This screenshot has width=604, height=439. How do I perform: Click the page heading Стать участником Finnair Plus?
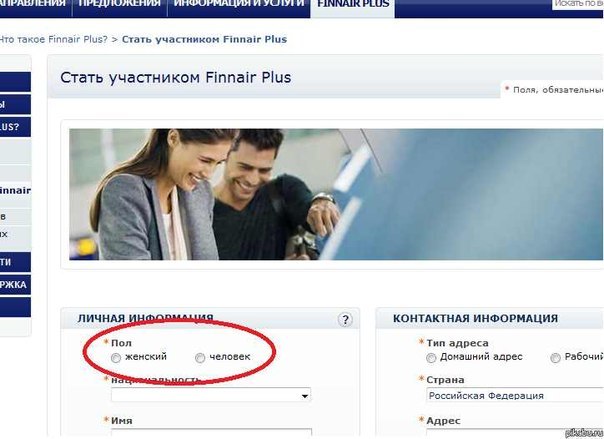(176, 77)
